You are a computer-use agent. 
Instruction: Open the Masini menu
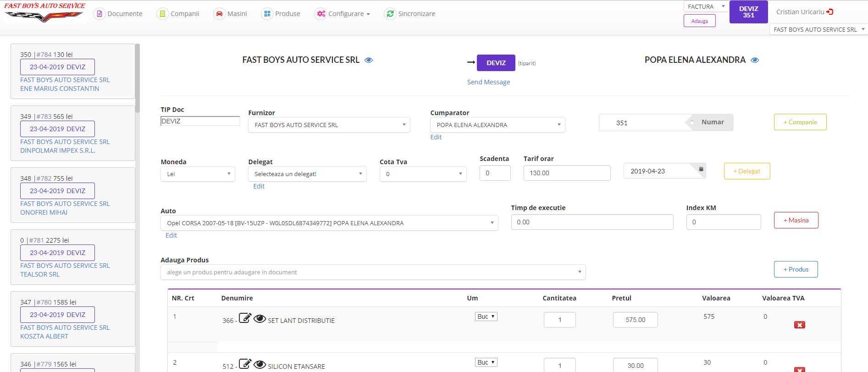[231, 14]
